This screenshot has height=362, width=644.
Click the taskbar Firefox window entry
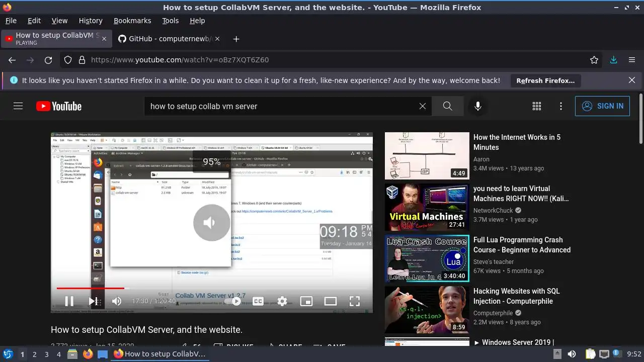(159, 354)
